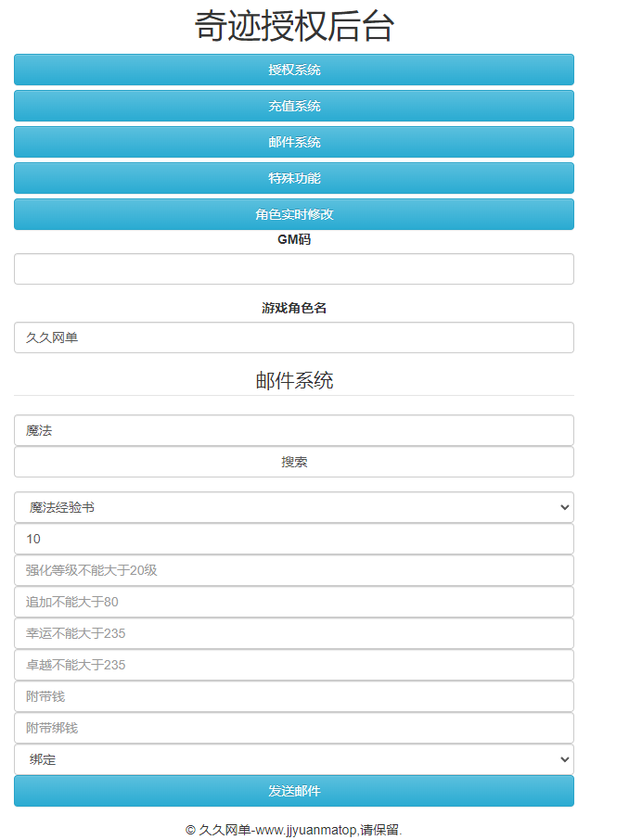Expand the 魔法经验书 item dropdown
Image resolution: width=629 pixels, height=840 pixels.
pyautogui.click(x=294, y=507)
